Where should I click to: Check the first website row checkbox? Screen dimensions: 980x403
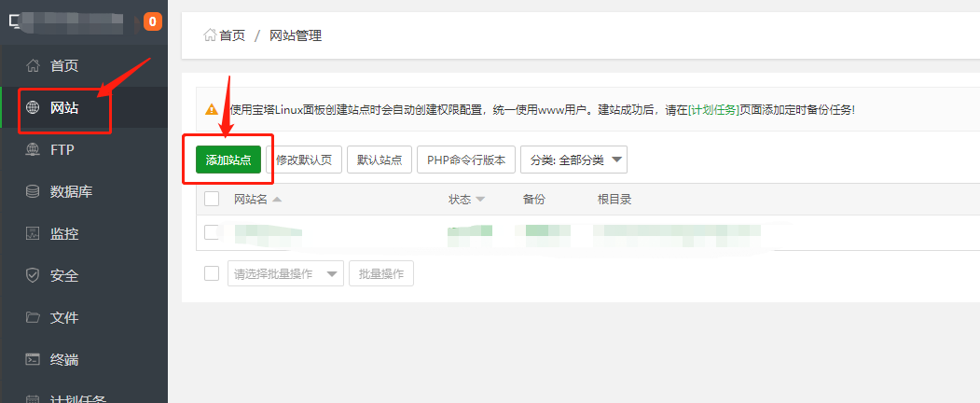212,232
